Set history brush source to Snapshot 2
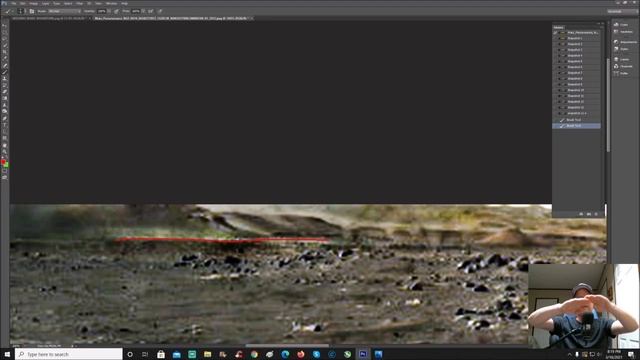640x360 pixels. [x=555, y=44]
